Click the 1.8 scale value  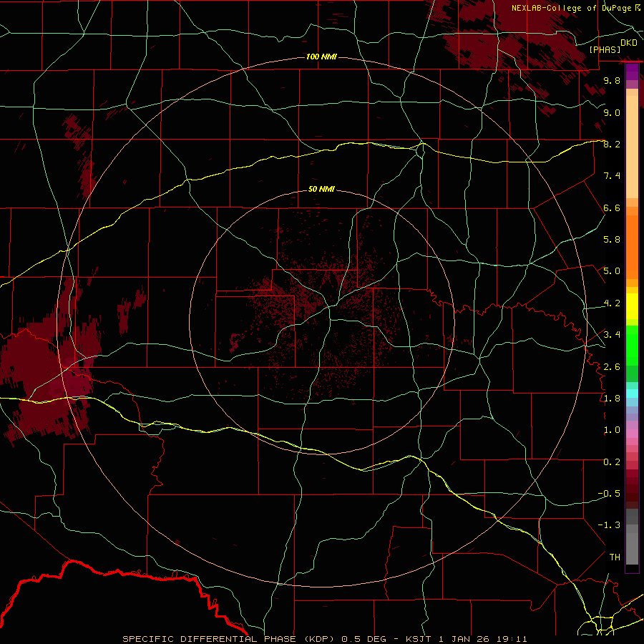pyautogui.click(x=612, y=398)
